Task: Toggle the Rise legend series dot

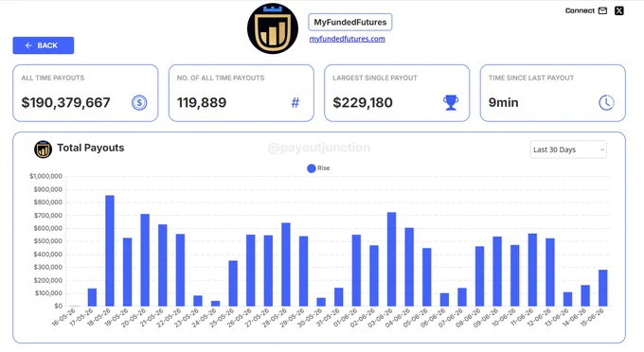Action: click(x=312, y=168)
